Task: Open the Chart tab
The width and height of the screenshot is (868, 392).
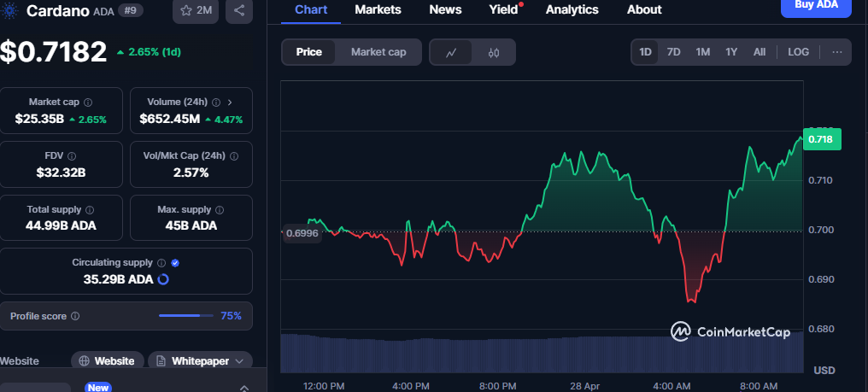Action: pos(311,10)
